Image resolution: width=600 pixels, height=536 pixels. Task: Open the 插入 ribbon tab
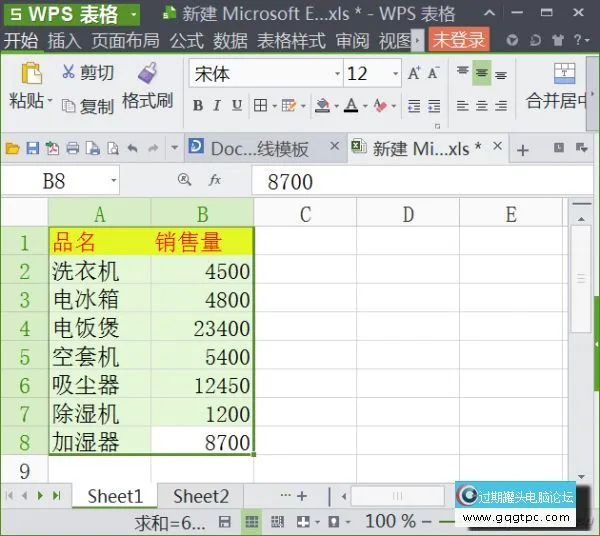(x=64, y=41)
